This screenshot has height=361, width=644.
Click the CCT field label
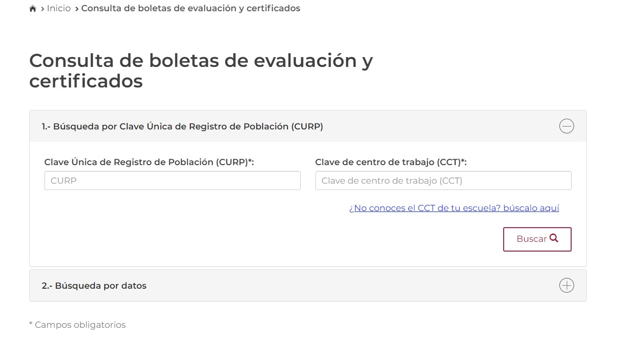391,162
